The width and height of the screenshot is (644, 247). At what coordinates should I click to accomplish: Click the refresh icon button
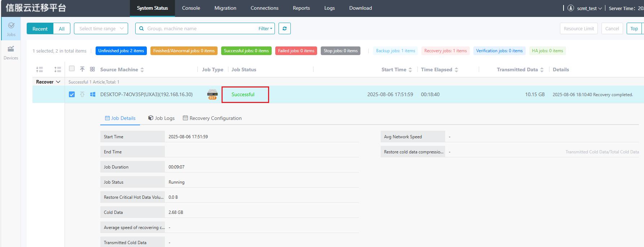(285, 28)
